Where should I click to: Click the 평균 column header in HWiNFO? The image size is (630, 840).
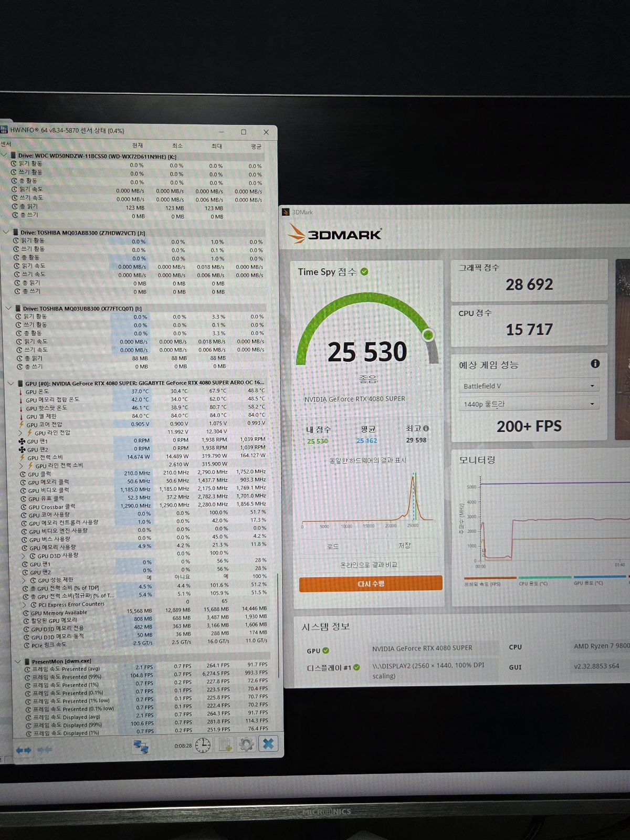[256, 146]
